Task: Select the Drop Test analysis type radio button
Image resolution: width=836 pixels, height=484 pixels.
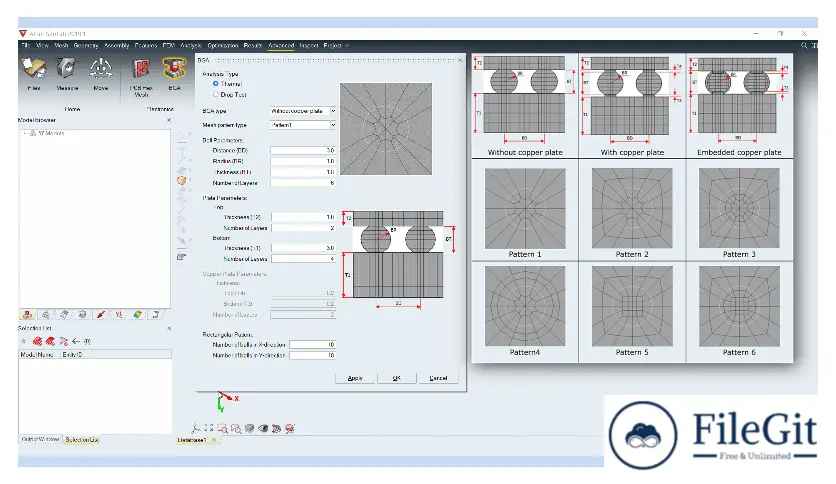Action: click(215, 94)
